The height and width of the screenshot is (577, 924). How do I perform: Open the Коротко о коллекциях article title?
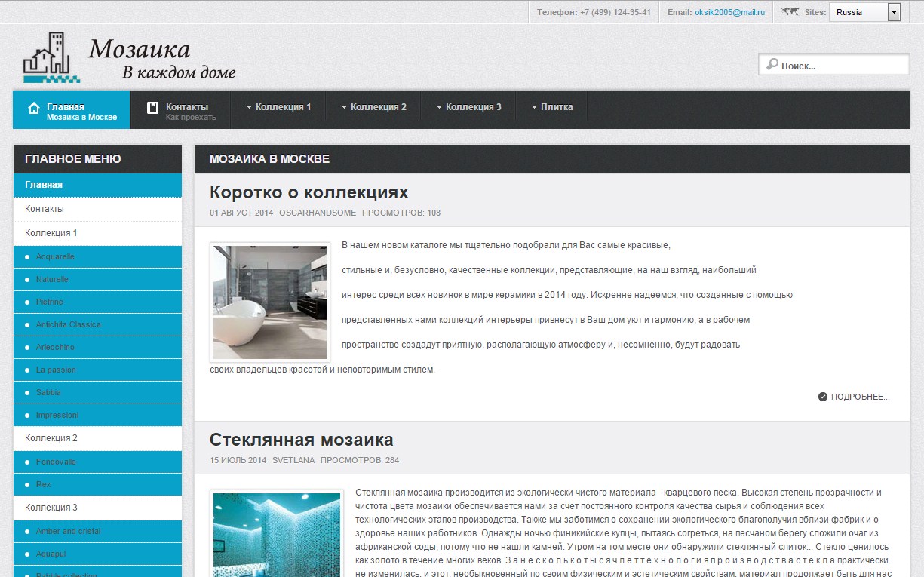(x=309, y=192)
